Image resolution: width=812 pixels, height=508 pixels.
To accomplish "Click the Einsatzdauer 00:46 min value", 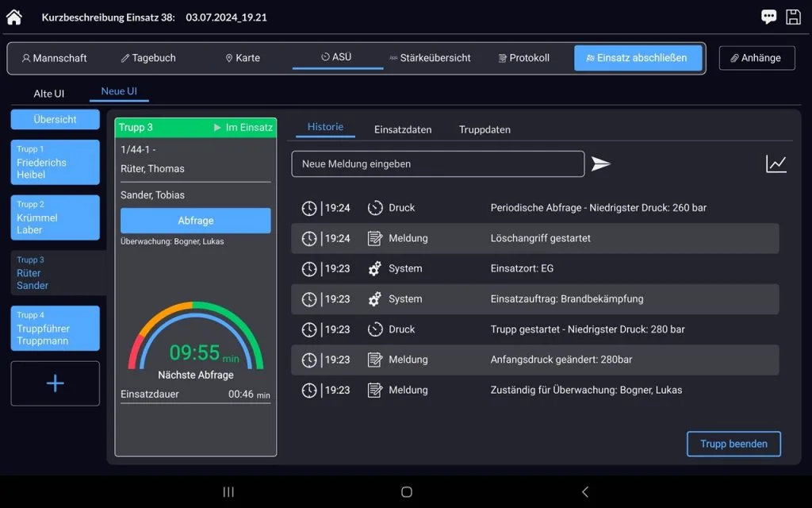I will [249, 394].
